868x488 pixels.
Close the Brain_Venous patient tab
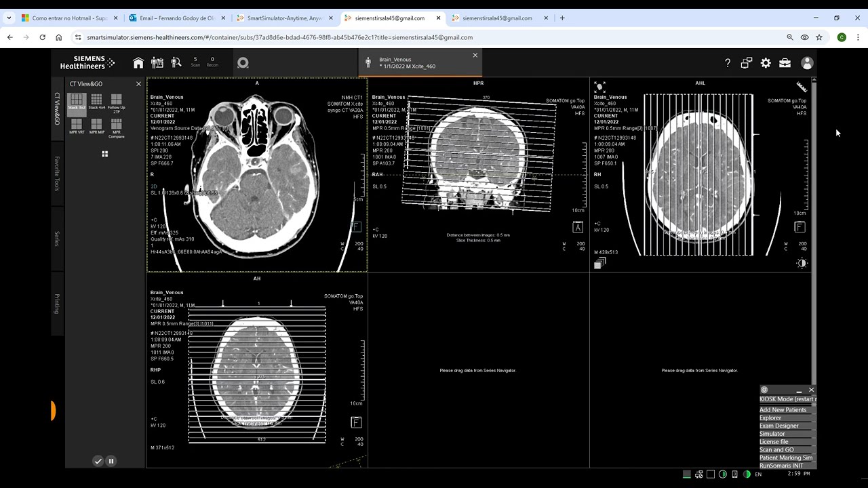tap(475, 55)
